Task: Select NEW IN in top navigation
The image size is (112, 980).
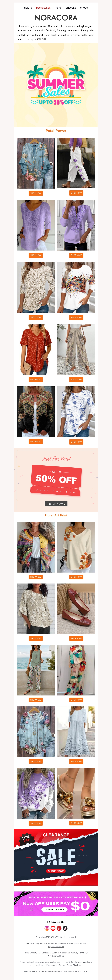Action: click(x=28, y=8)
